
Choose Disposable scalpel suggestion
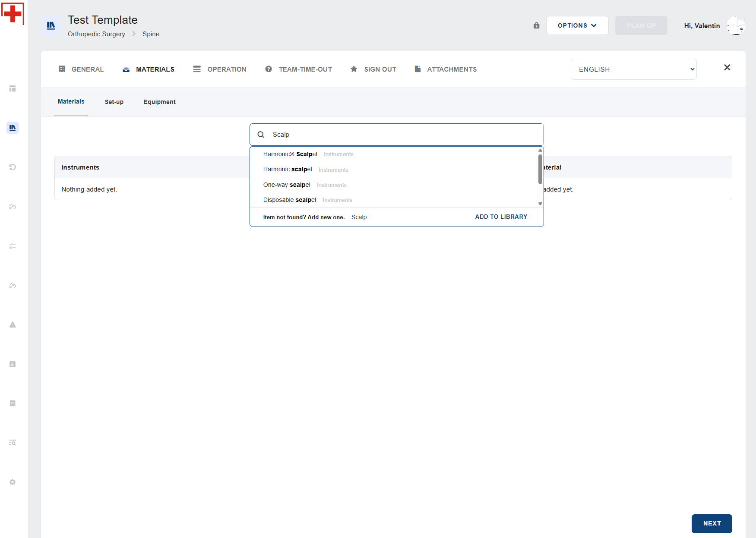[x=394, y=200]
